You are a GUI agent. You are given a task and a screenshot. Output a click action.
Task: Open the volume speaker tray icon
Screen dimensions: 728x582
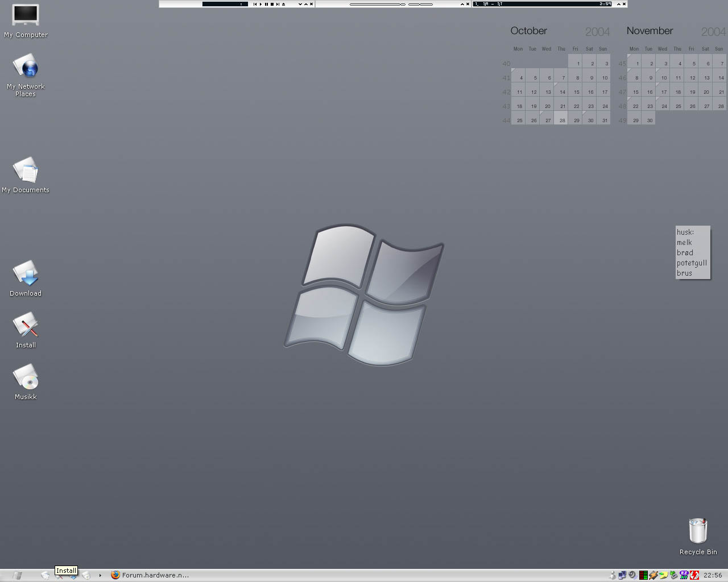632,575
